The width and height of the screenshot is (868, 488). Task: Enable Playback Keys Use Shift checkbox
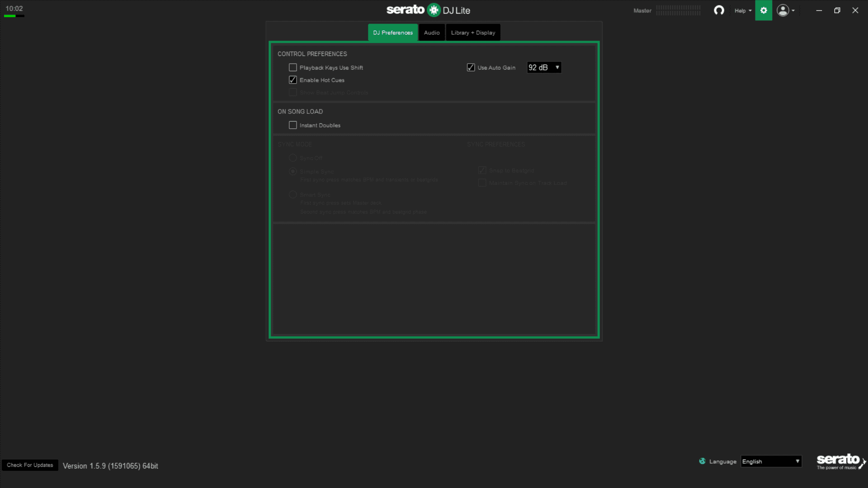tap(293, 68)
